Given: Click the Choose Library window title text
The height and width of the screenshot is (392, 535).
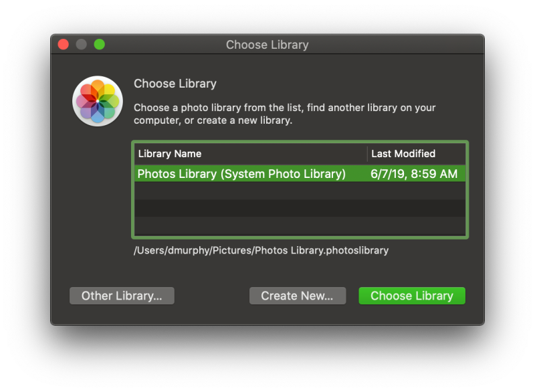Looking at the screenshot, I should click(x=267, y=45).
